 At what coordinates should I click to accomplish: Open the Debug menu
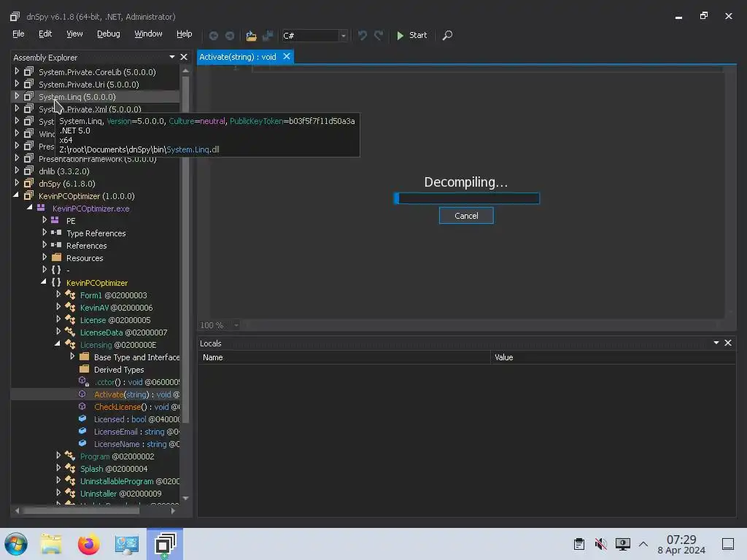109,34
